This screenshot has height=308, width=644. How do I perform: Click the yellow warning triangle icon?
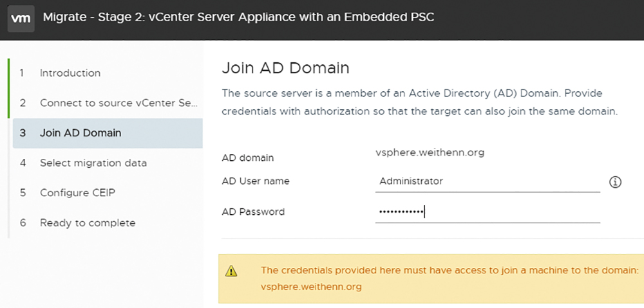point(231,271)
